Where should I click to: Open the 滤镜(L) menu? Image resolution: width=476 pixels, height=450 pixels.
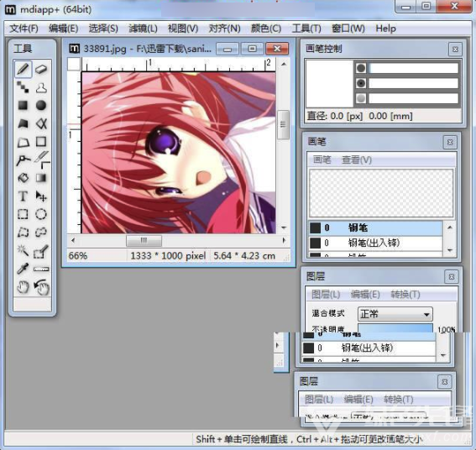point(143,29)
